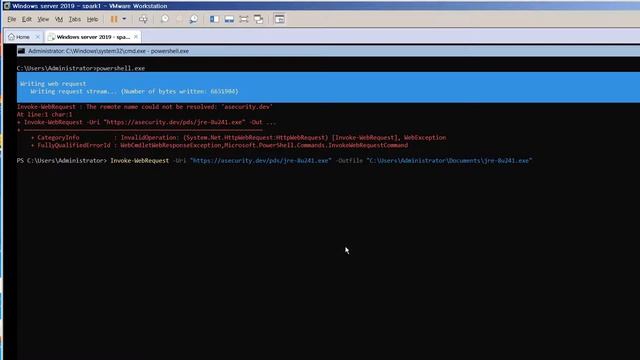Screen dimensions: 640x360
Task: Toggle the library sidebar view icon
Action: coord(214,19)
